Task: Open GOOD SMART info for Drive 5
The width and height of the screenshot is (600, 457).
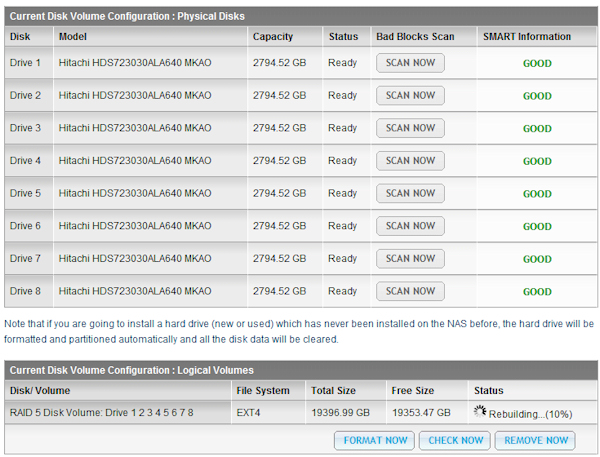Action: pos(537,194)
